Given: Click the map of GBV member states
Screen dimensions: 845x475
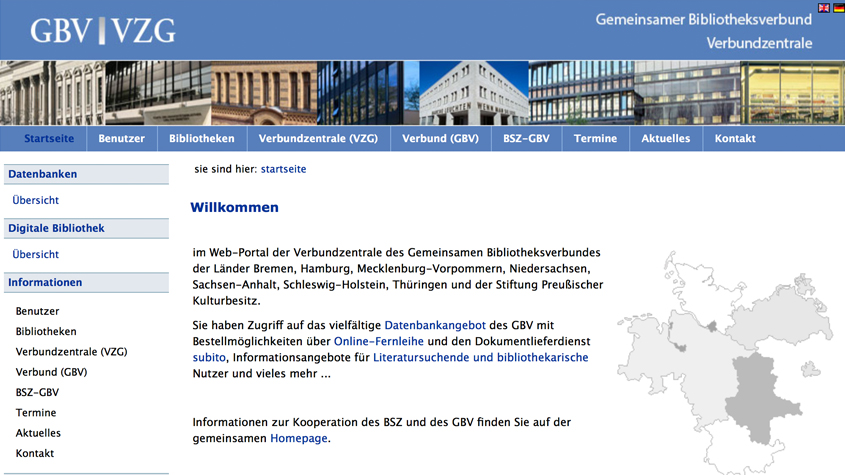Looking at the screenshot, I should [x=725, y=362].
